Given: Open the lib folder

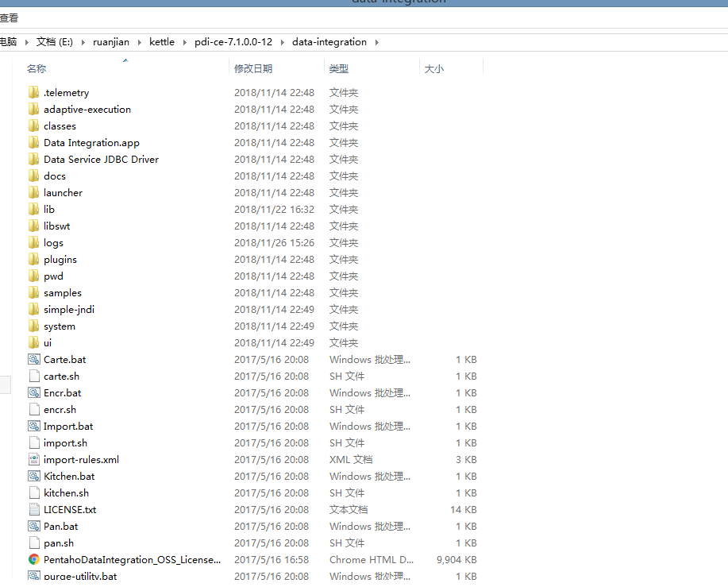Looking at the screenshot, I should 49,209.
